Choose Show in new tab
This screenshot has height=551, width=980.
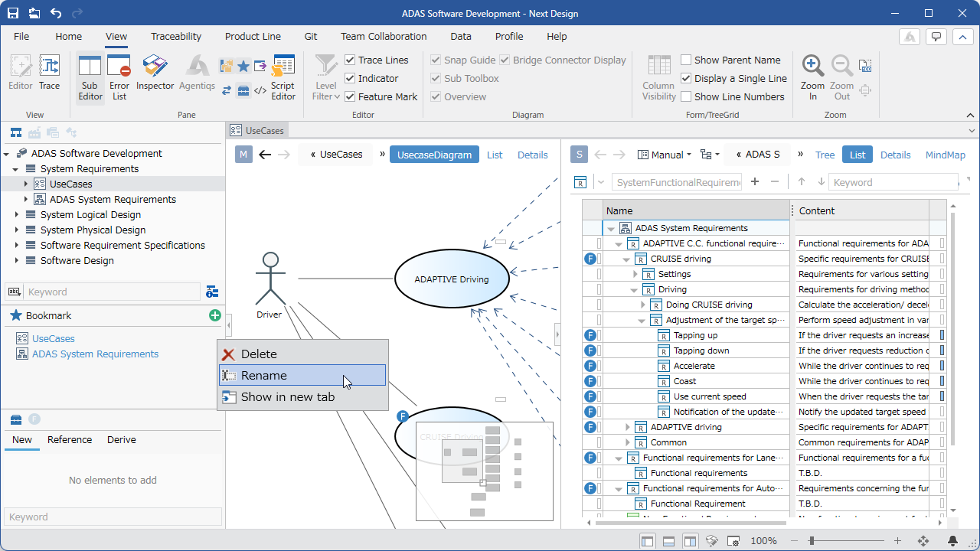[x=302, y=396]
